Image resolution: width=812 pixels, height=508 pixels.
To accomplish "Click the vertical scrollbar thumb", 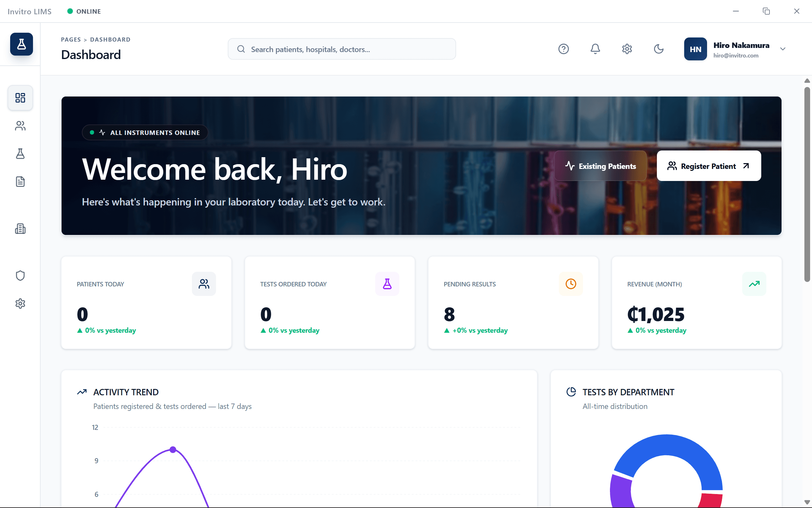I will pyautogui.click(x=807, y=185).
